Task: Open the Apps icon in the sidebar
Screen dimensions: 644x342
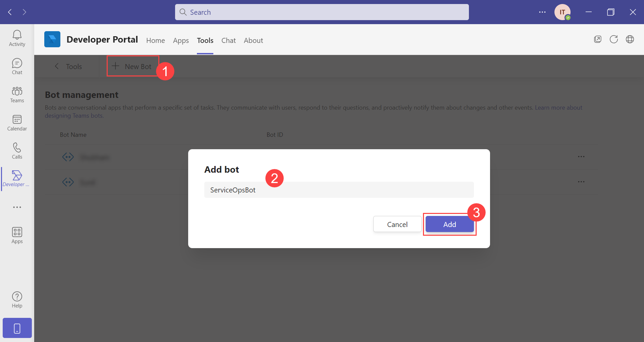Action: pyautogui.click(x=17, y=235)
